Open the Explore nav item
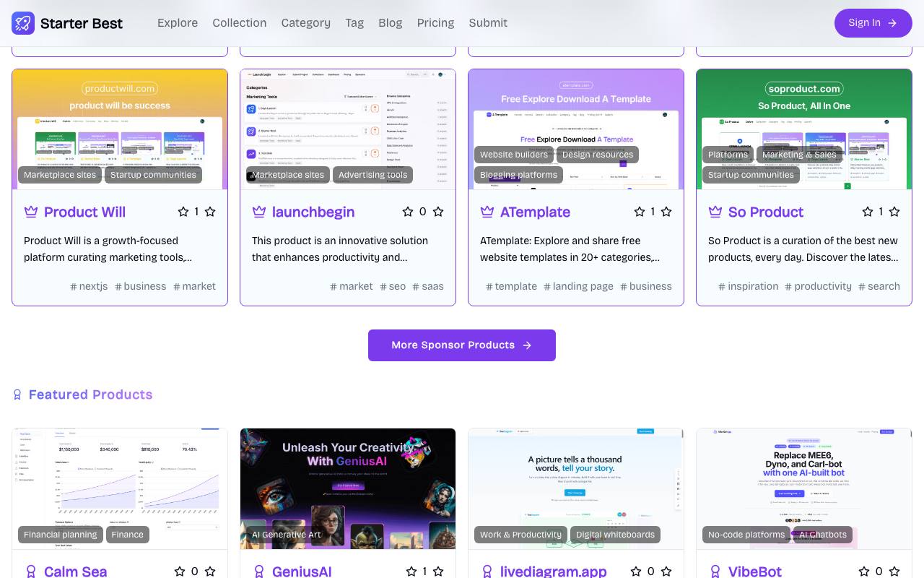 click(x=178, y=23)
